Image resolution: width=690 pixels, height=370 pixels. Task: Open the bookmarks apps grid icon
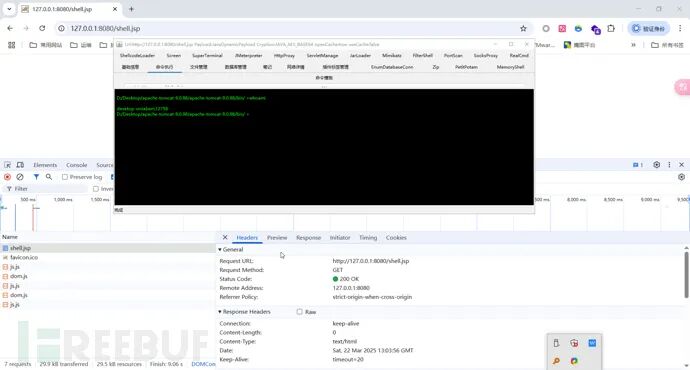pos(12,45)
